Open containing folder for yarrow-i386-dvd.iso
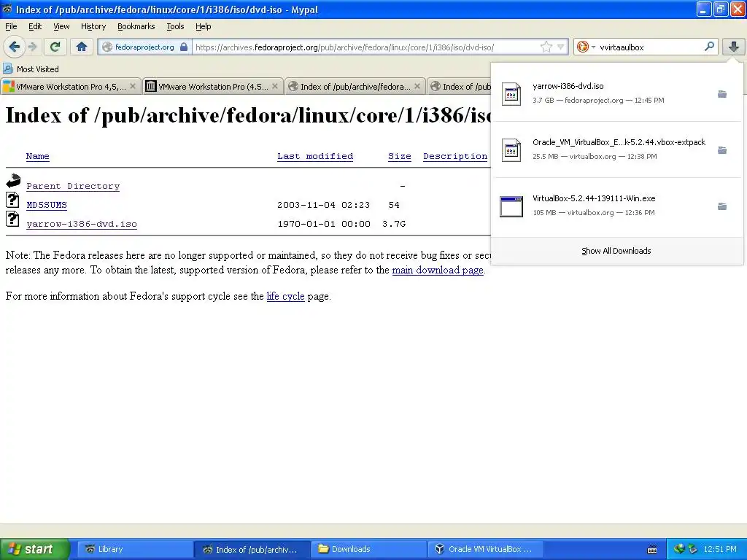This screenshot has height=560, width=747. (722, 94)
